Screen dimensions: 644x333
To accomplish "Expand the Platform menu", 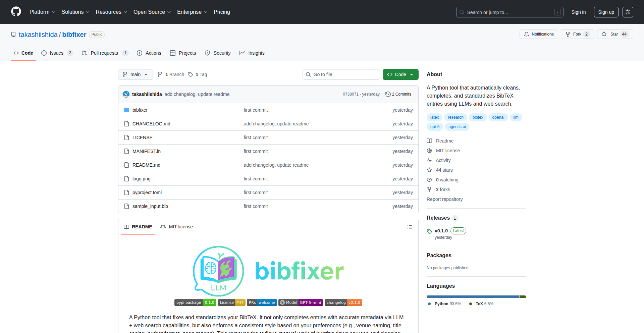I will (x=43, y=12).
